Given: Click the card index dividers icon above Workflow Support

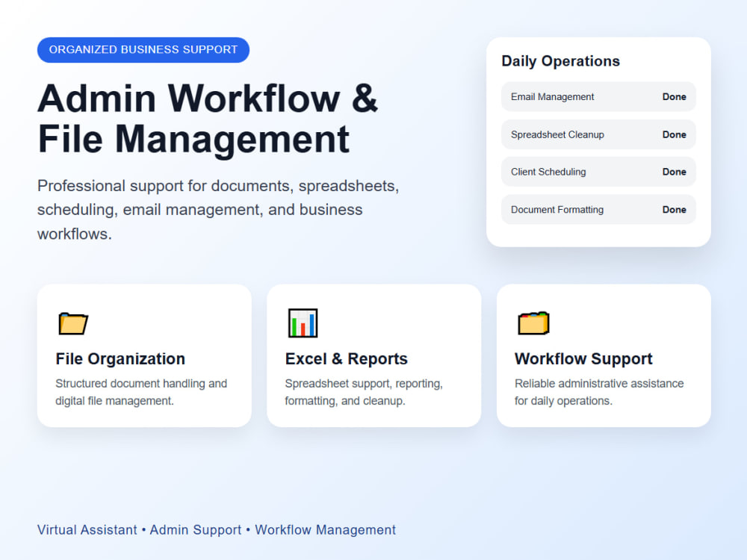Looking at the screenshot, I should tap(533, 323).
